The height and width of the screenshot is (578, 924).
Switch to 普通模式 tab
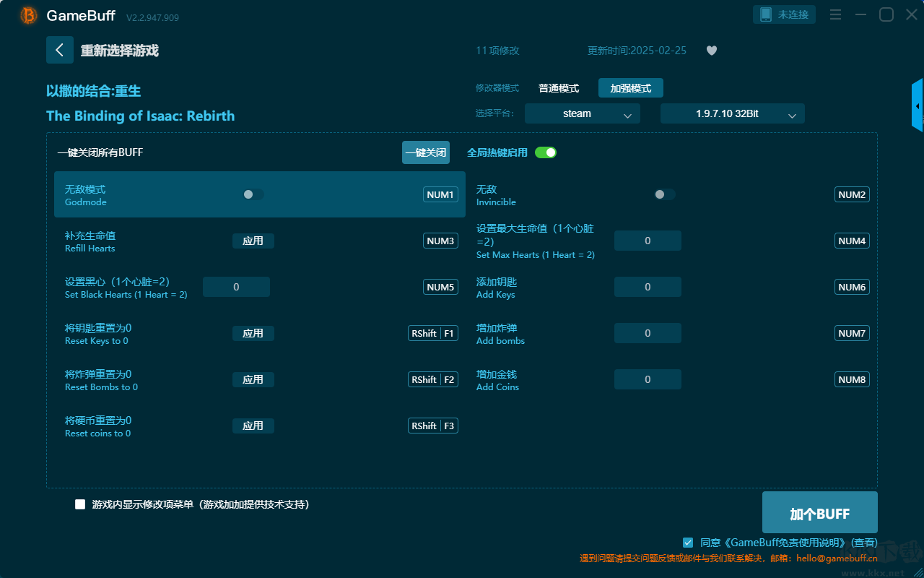click(559, 88)
